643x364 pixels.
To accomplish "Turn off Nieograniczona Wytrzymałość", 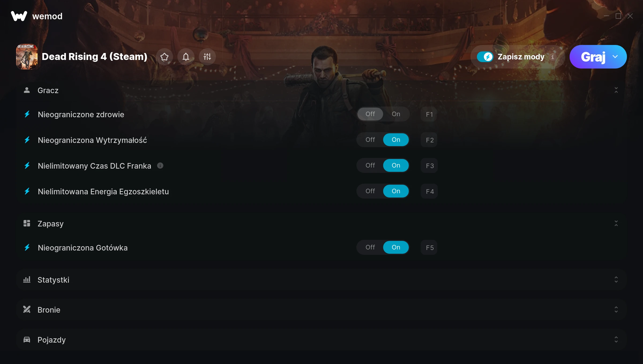I will 370,140.
